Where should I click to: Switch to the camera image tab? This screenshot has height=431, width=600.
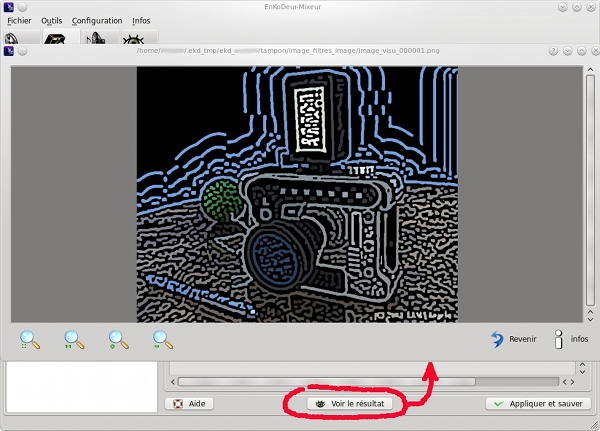(61, 36)
